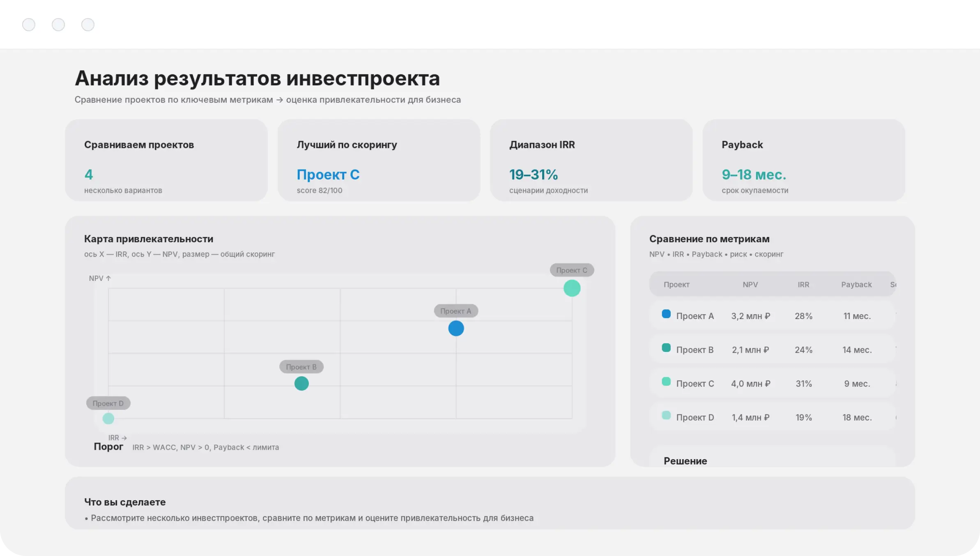The image size is (980, 556).
Task: Click the Проект A color swatch in table
Action: tap(666, 314)
